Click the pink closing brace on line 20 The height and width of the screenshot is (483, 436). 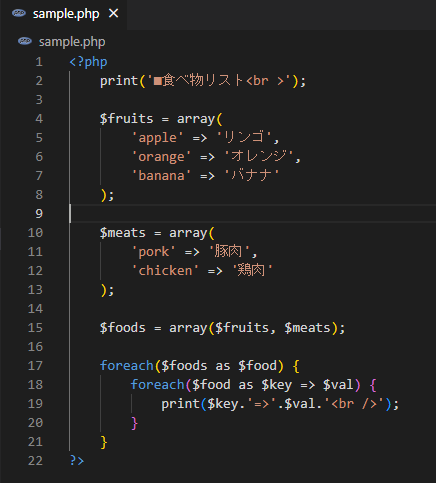pyautogui.click(x=134, y=423)
